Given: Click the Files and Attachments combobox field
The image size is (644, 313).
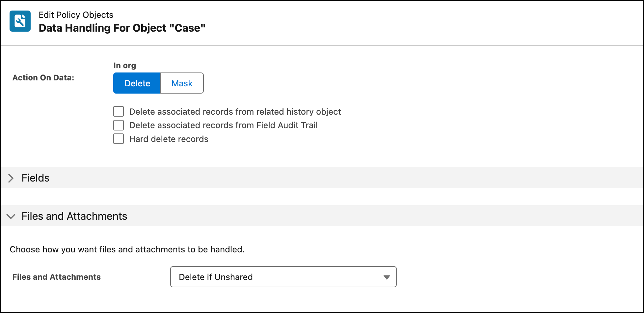Looking at the screenshot, I should coord(283,277).
